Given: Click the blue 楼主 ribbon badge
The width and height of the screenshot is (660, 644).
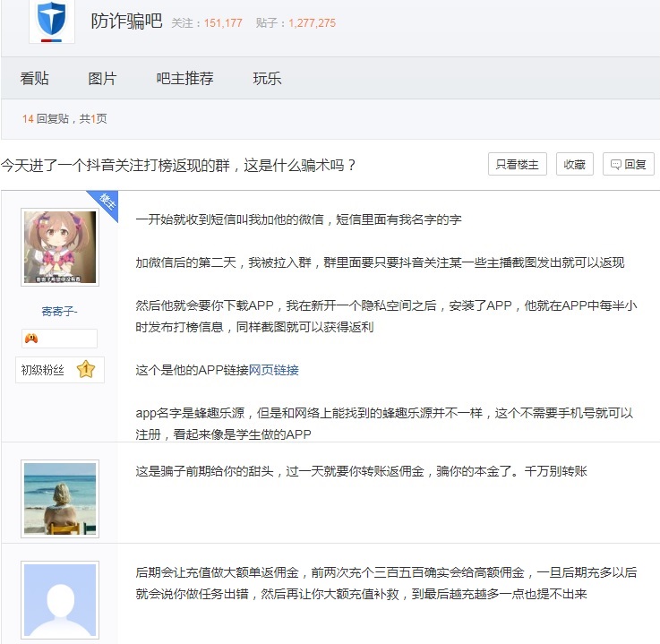Looking at the screenshot, I should [x=105, y=202].
